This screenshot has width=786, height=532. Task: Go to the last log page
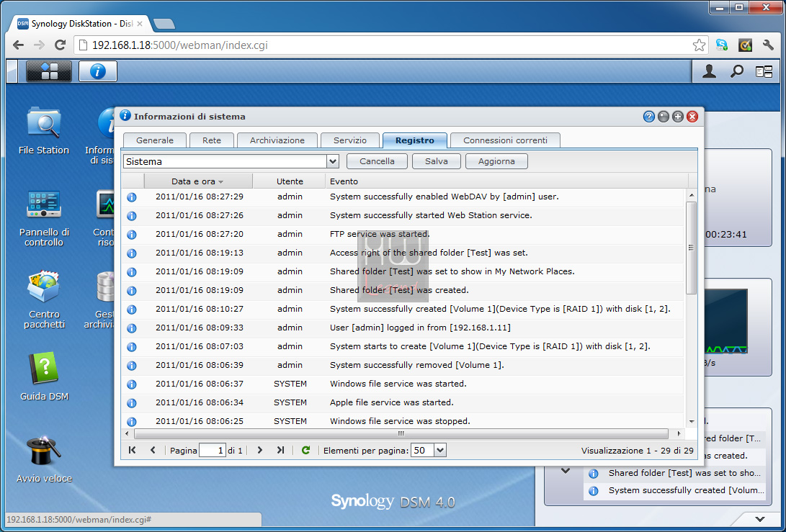(x=281, y=451)
